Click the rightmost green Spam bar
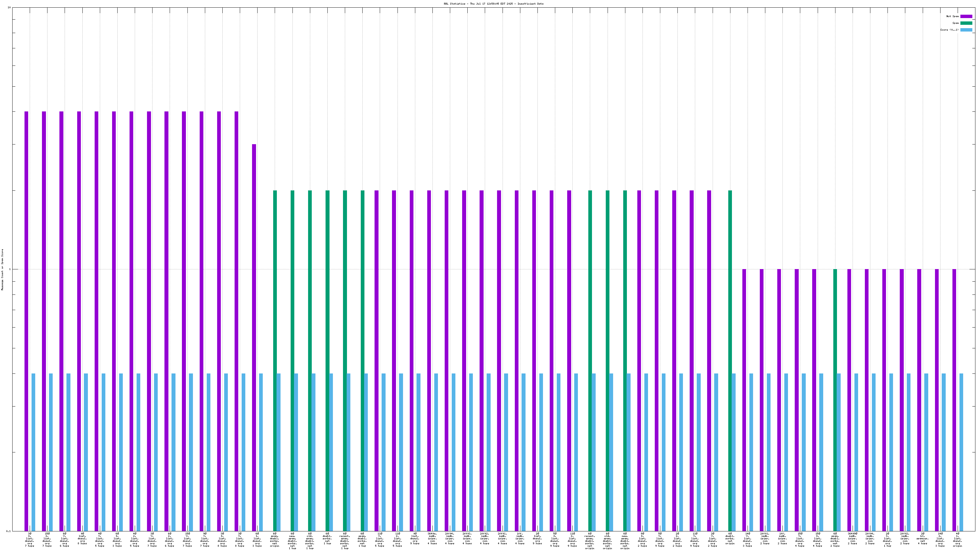Image resolution: width=980 pixels, height=551 pixels. (x=835, y=400)
